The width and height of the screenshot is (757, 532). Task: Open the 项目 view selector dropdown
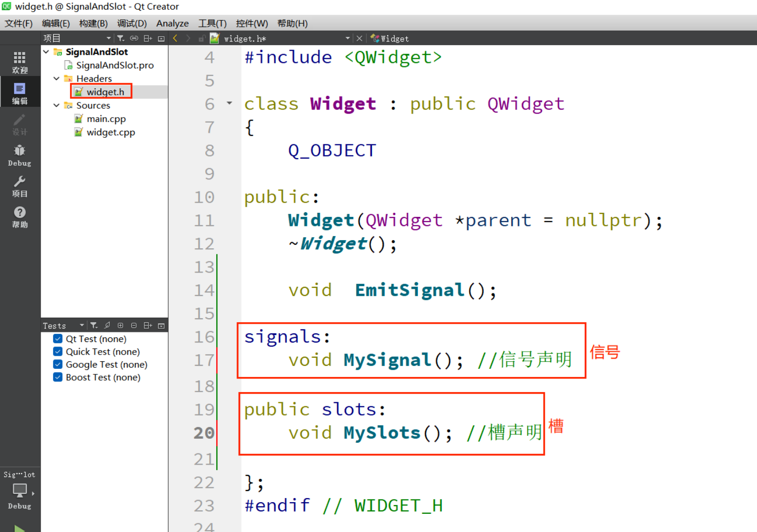coord(77,39)
